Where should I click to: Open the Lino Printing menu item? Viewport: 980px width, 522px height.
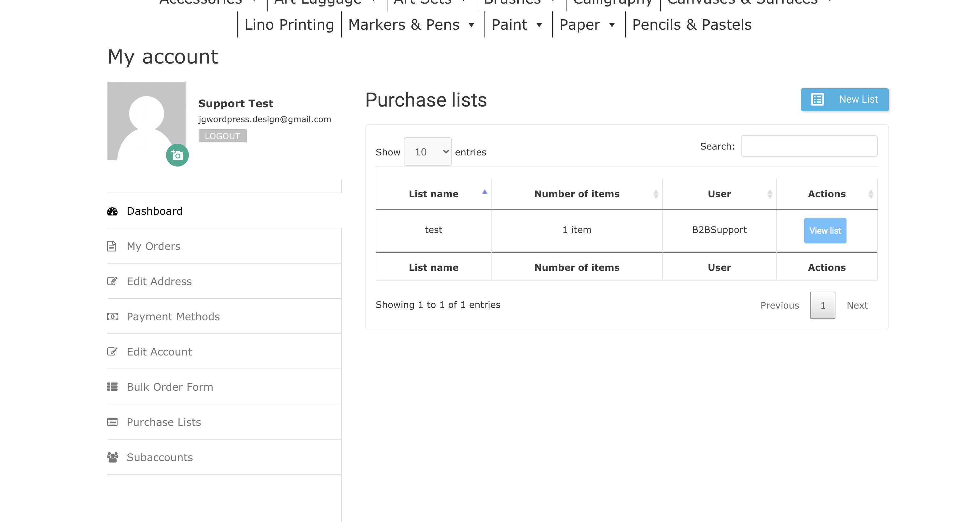tap(289, 25)
